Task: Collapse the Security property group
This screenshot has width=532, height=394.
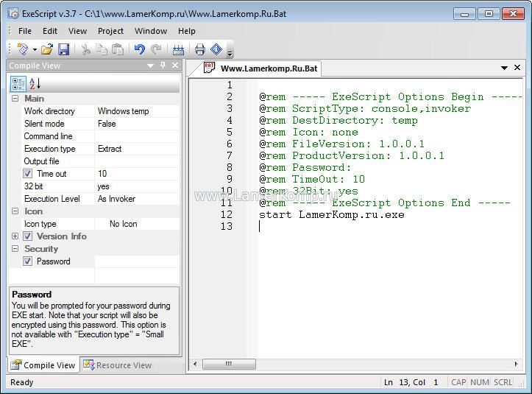Action: [x=15, y=249]
